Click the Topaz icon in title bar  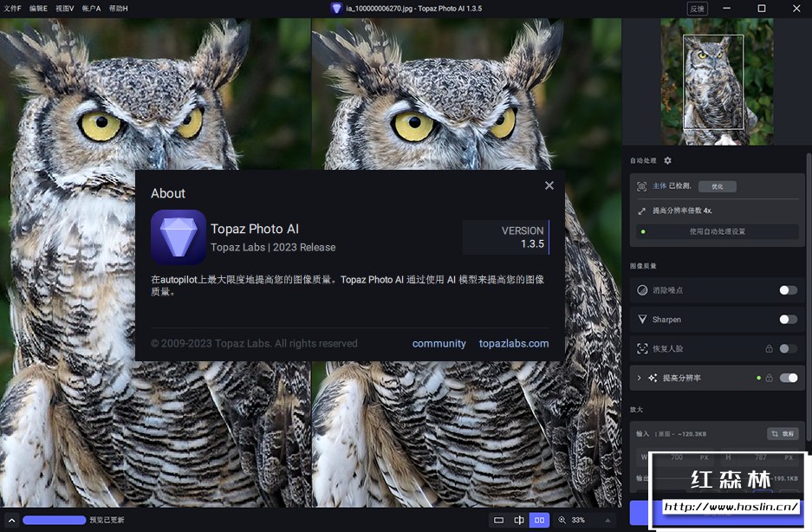[x=336, y=9]
